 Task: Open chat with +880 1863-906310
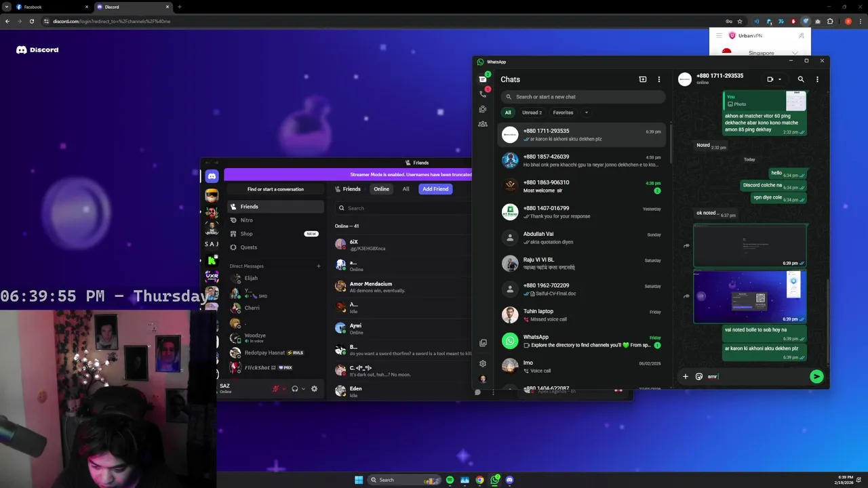click(582, 186)
